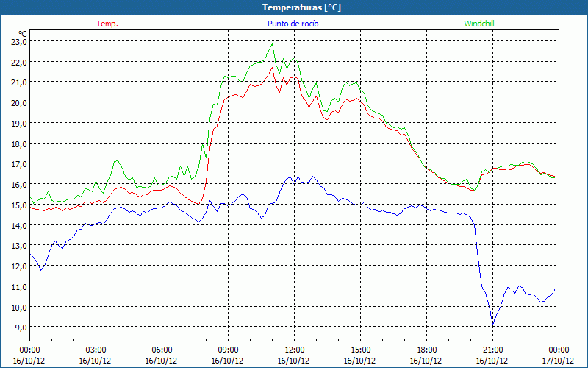Image resolution: width=588 pixels, height=368 pixels.
Task: Click the 11,0 y-axis value
Action: (19, 287)
